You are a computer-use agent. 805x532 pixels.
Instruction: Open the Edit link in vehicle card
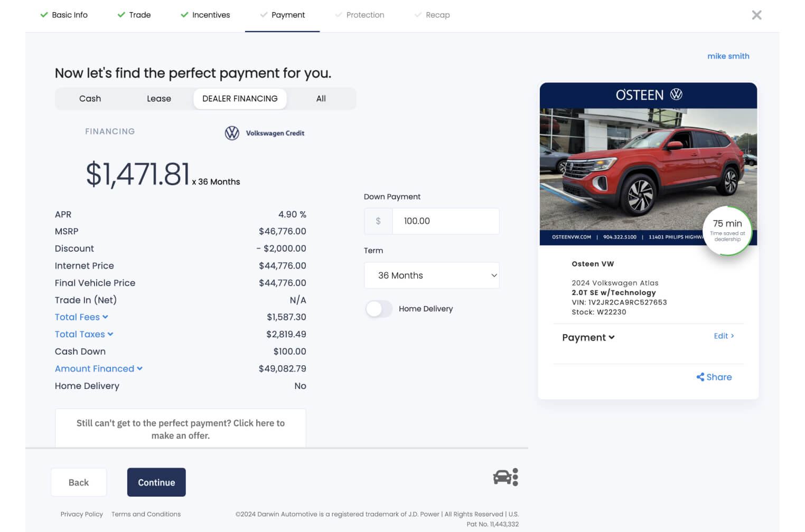pyautogui.click(x=724, y=336)
